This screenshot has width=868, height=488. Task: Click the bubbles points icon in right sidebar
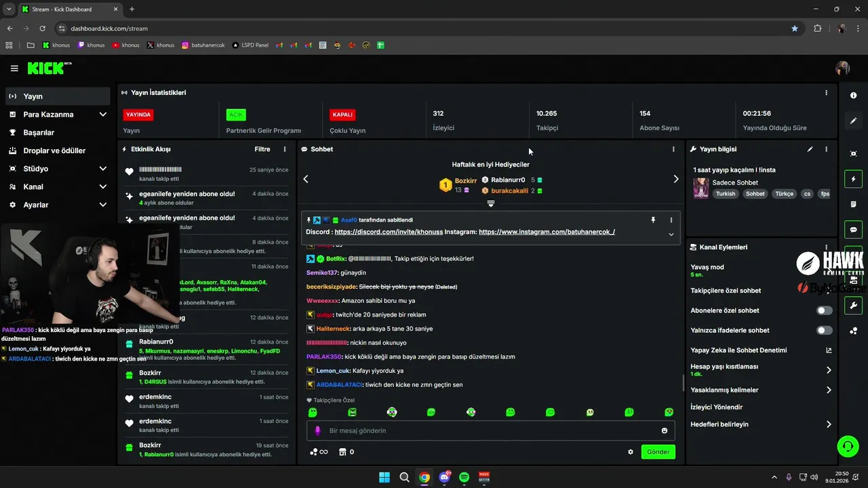[x=853, y=331]
